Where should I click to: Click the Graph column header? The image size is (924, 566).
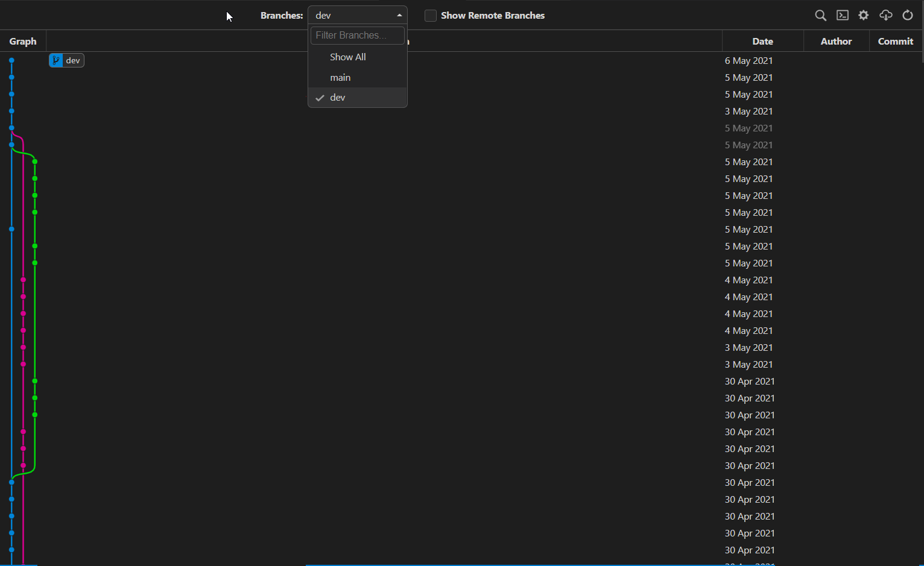23,42
